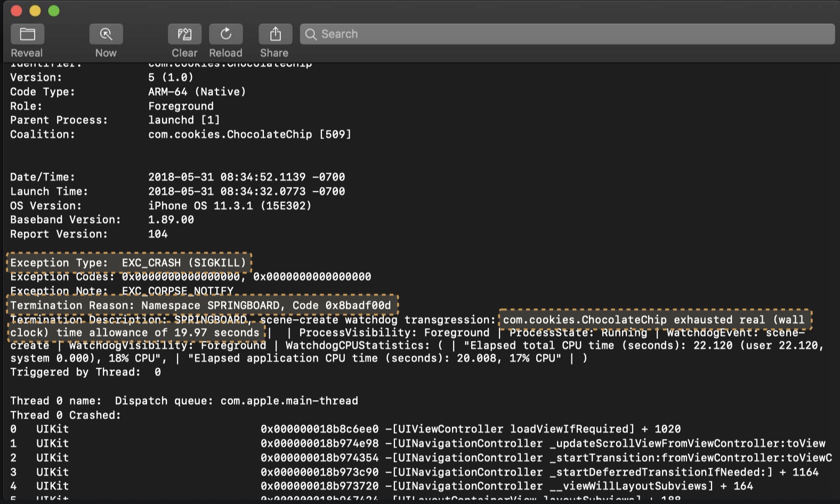Click 'Termination Description:' label
Screen dimensions: 840x504
click(88, 320)
